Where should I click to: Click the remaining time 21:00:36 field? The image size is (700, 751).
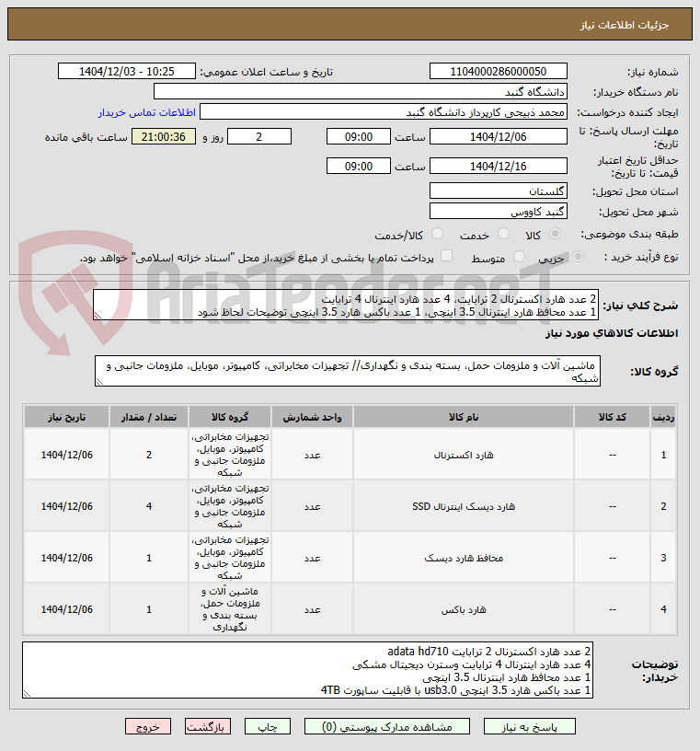(x=164, y=136)
